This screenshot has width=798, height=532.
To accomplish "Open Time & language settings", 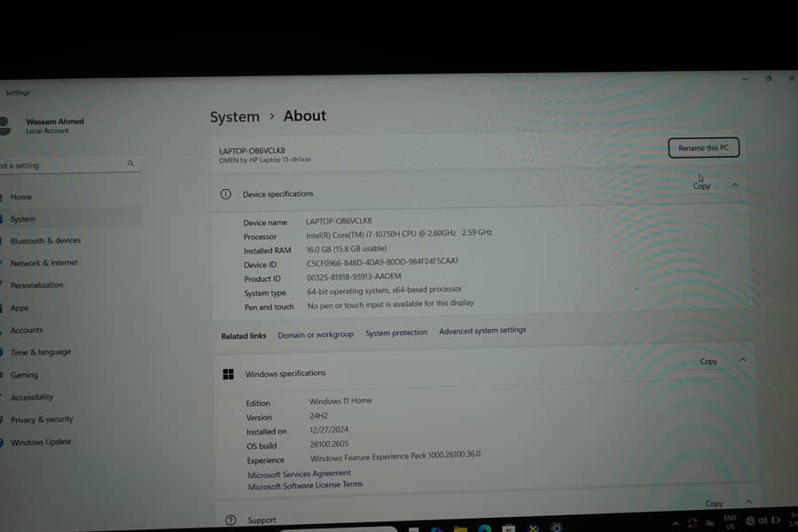I will coord(41,352).
